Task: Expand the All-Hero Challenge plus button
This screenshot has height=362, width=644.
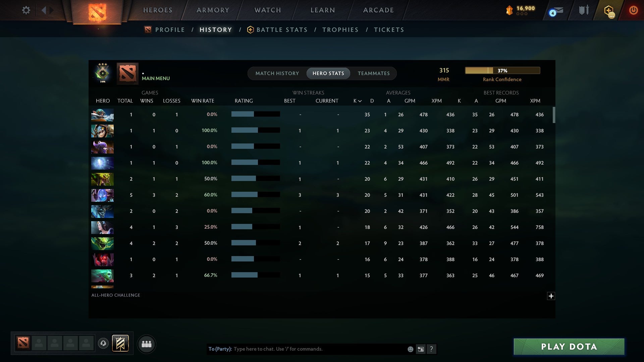Action: pyautogui.click(x=551, y=296)
